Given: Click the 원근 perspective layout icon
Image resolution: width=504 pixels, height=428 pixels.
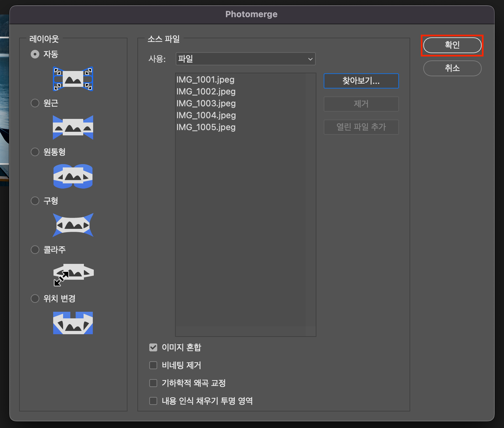Looking at the screenshot, I should coord(73,127).
